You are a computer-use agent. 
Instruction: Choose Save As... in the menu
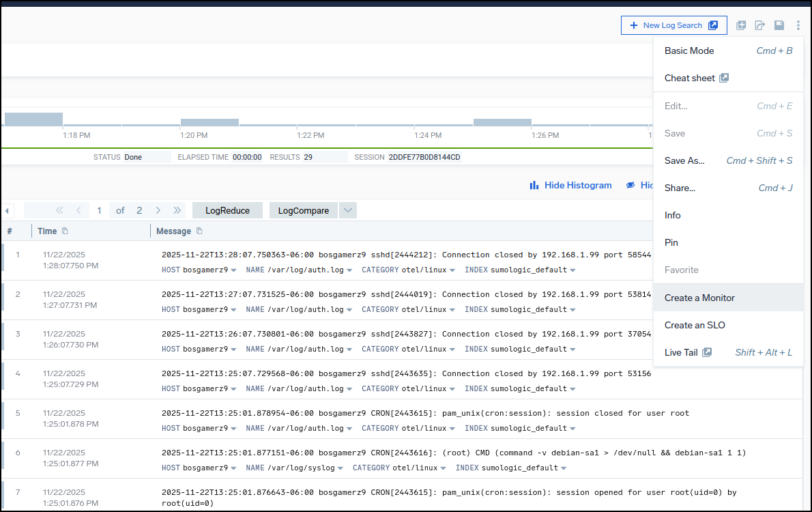tap(684, 160)
